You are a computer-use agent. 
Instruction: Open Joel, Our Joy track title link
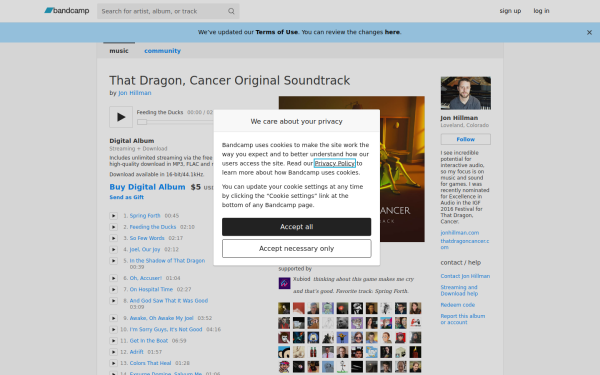[145, 249]
